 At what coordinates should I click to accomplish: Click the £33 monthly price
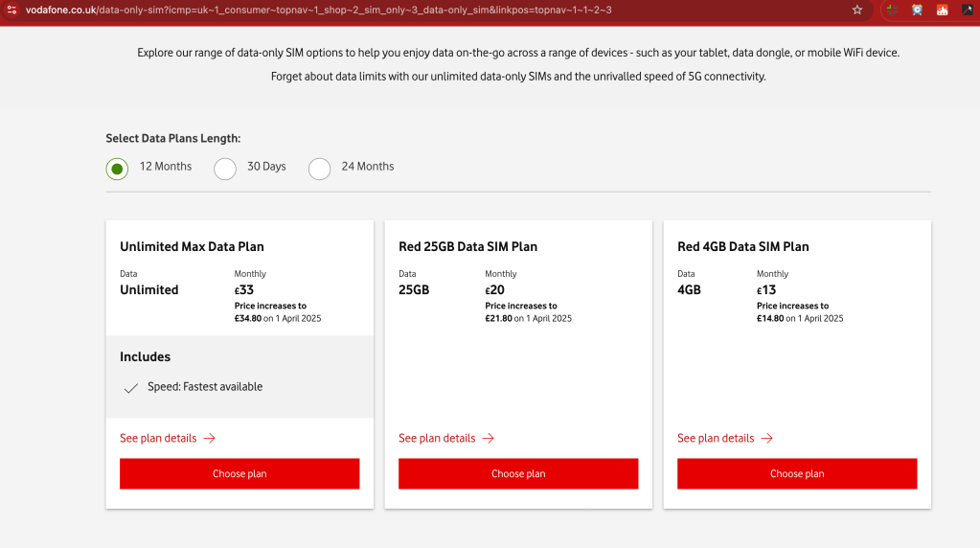tap(243, 290)
